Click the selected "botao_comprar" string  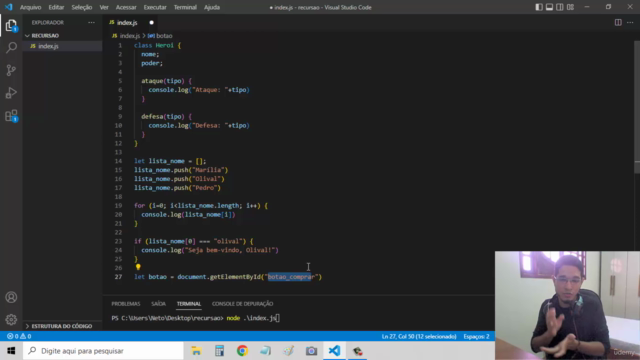(292, 277)
